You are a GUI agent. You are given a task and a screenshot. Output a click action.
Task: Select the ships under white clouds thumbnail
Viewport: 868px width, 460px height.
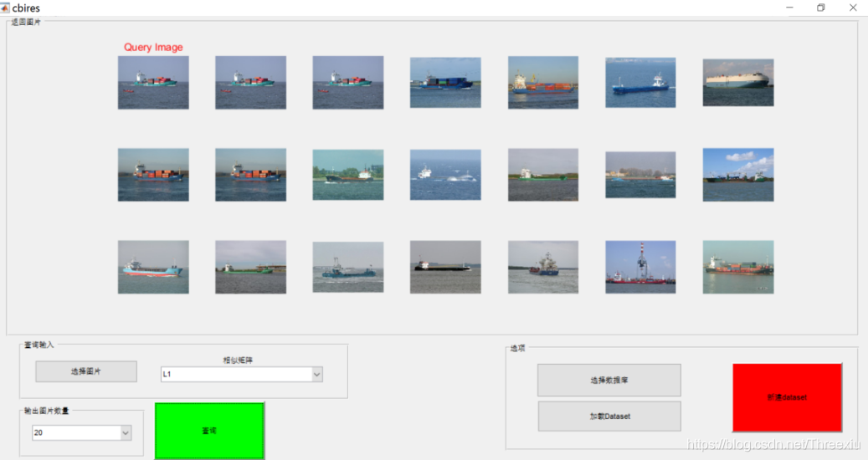[738, 175]
